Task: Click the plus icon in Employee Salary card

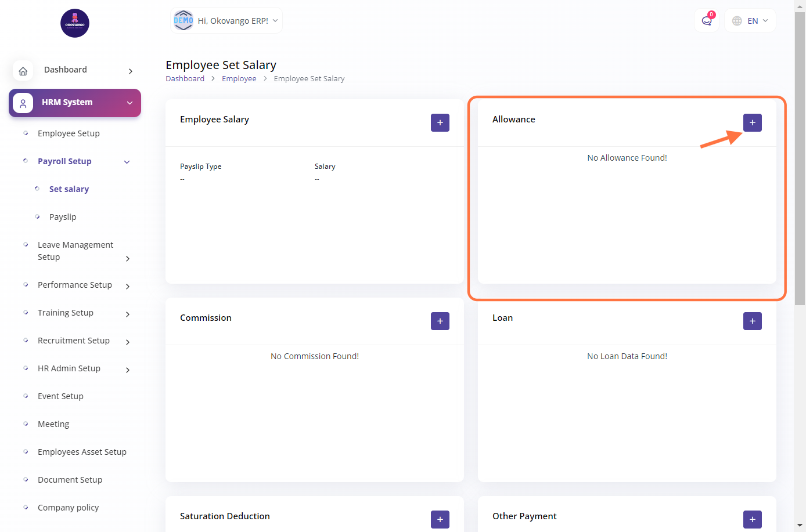Action: (x=440, y=122)
